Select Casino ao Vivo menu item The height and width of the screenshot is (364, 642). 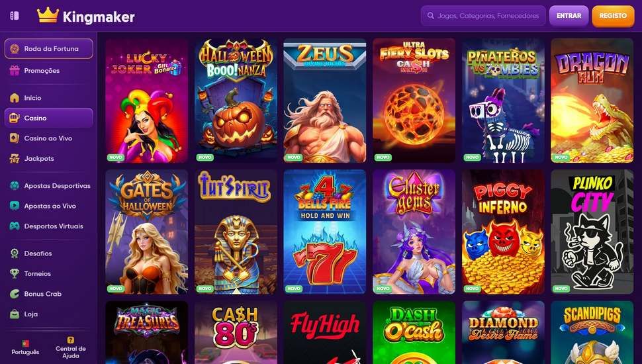coord(49,138)
